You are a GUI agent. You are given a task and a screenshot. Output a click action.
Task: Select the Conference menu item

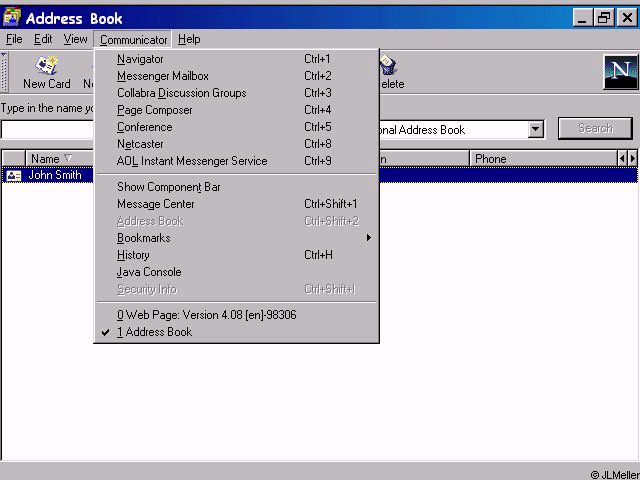[236, 127]
